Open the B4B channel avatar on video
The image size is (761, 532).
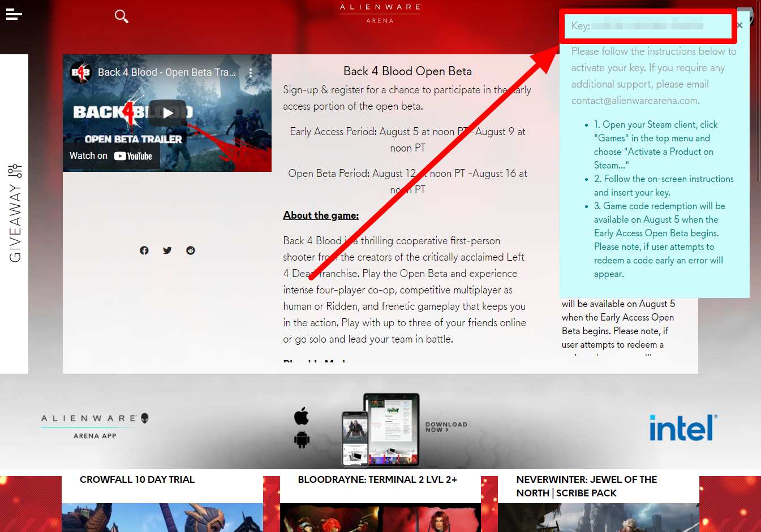click(x=81, y=72)
